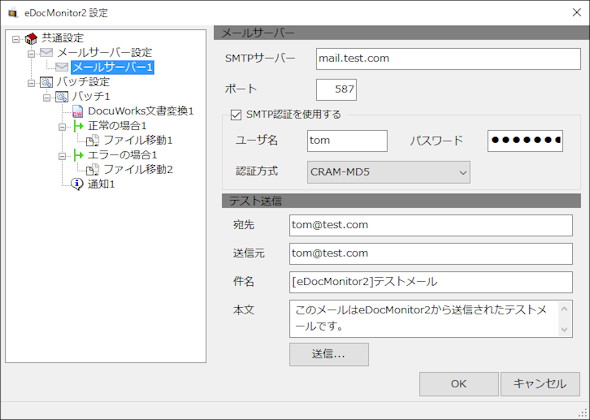Toggle the SMTP認証を使用する checkbox

[x=236, y=115]
